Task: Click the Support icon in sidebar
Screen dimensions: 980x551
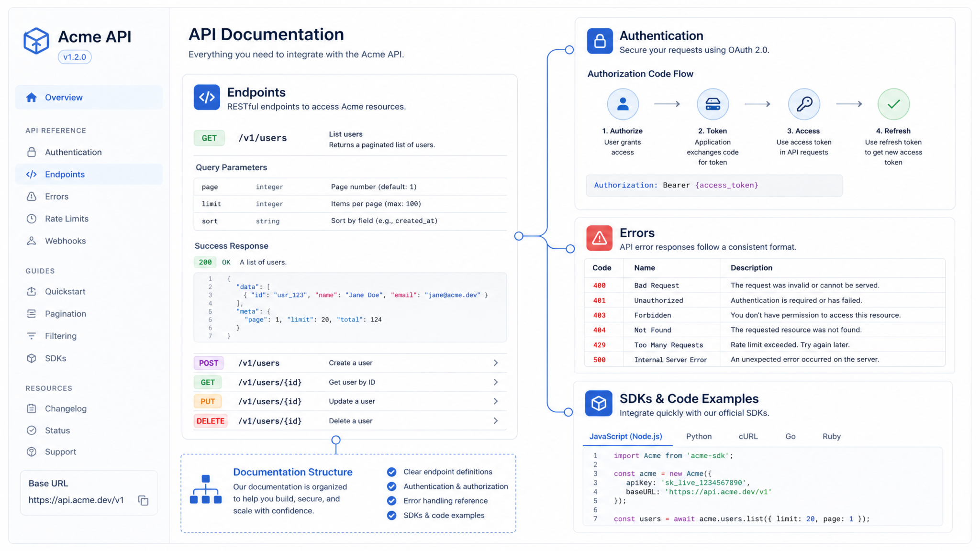Action: pos(32,452)
